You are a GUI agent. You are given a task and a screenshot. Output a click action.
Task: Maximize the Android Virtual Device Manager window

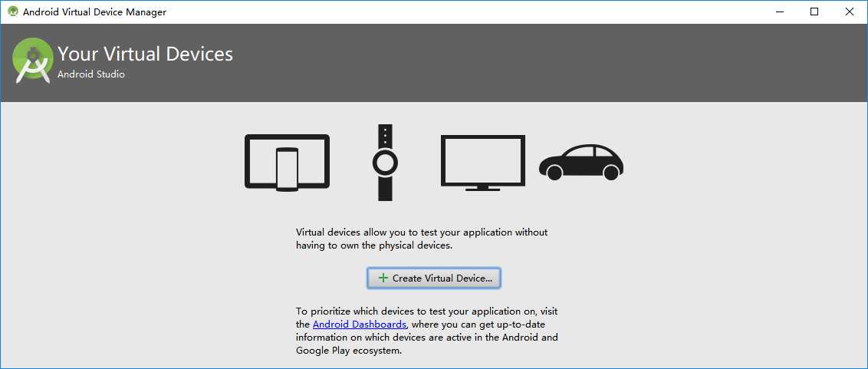coord(814,12)
